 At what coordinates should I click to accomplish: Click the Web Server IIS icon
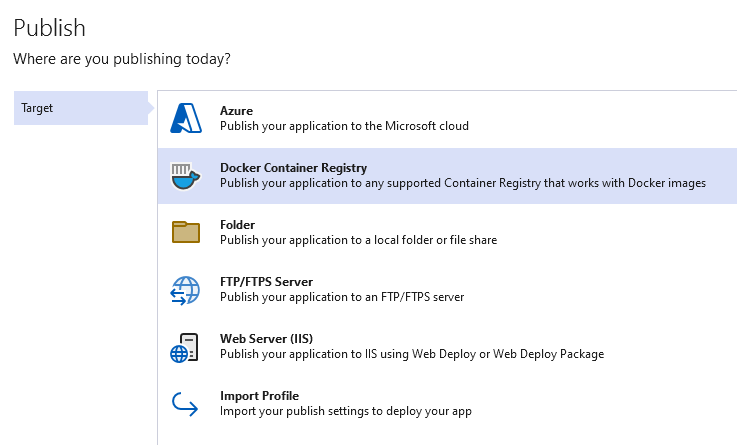[x=185, y=348]
